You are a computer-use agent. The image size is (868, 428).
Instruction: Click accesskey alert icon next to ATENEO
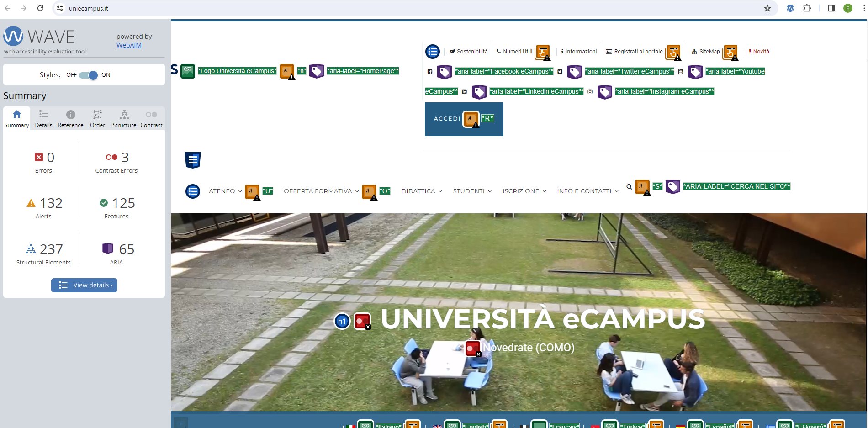click(x=252, y=192)
